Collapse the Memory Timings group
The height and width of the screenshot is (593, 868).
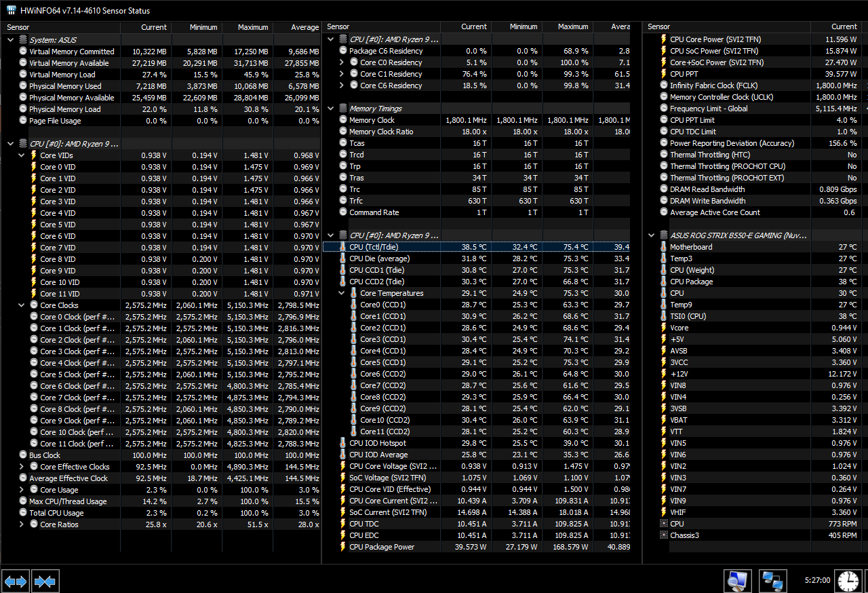point(330,109)
